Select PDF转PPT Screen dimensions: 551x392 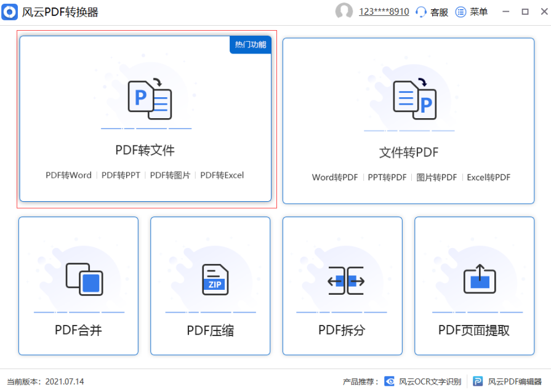pos(121,175)
